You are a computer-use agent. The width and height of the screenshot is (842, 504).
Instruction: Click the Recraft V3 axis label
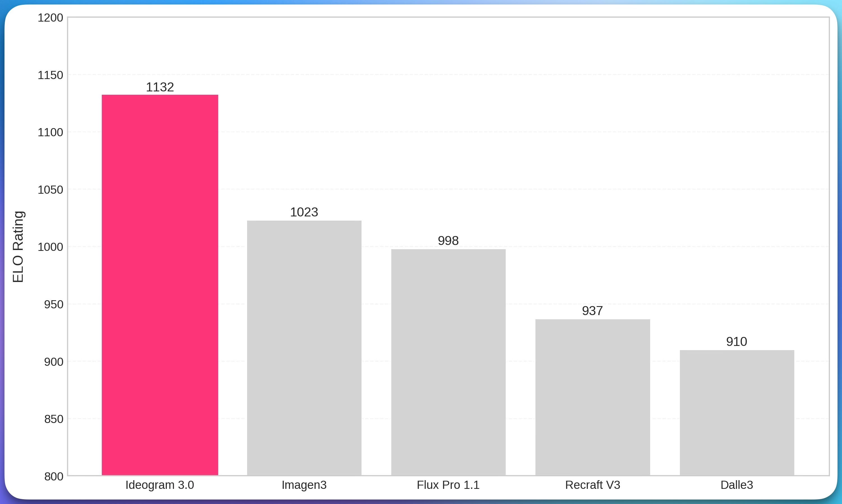coord(593,485)
